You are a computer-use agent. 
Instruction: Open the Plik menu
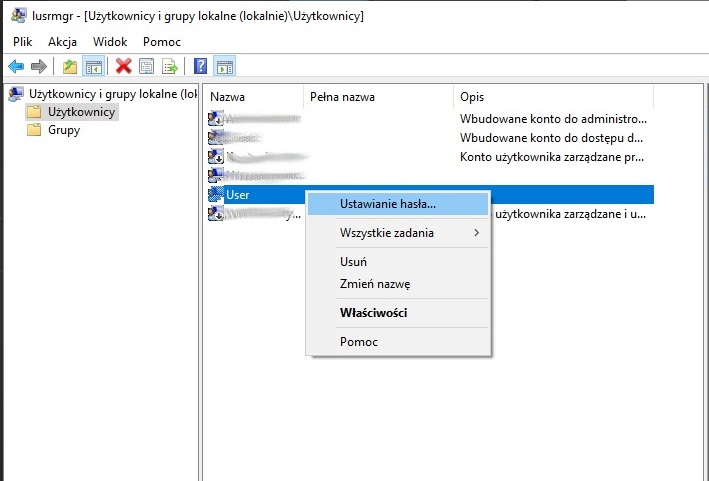pos(22,42)
